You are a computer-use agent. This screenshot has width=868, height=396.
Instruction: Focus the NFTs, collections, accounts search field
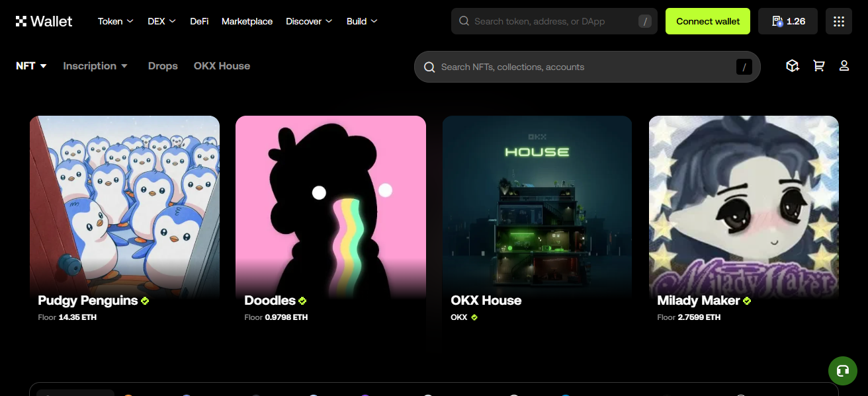(587, 67)
